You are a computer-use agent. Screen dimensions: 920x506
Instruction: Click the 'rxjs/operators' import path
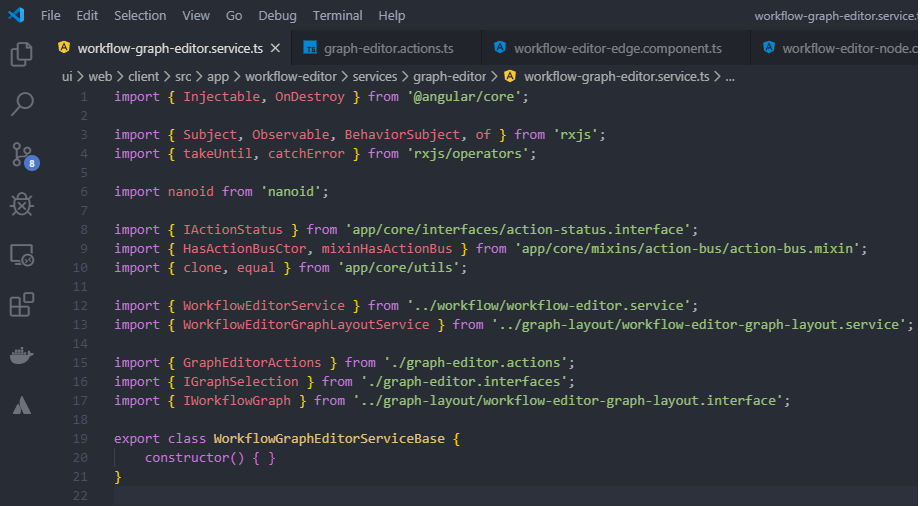click(468, 153)
